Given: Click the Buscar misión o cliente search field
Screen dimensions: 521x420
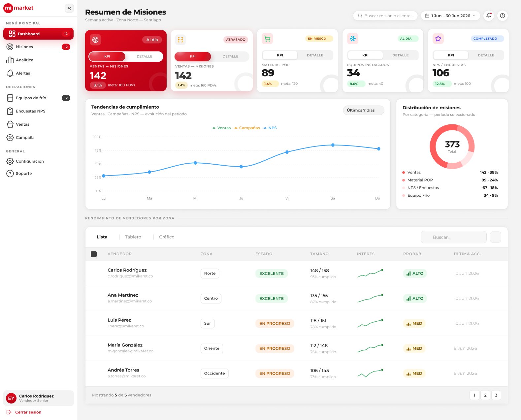Looking at the screenshot, I should pyautogui.click(x=385, y=16).
